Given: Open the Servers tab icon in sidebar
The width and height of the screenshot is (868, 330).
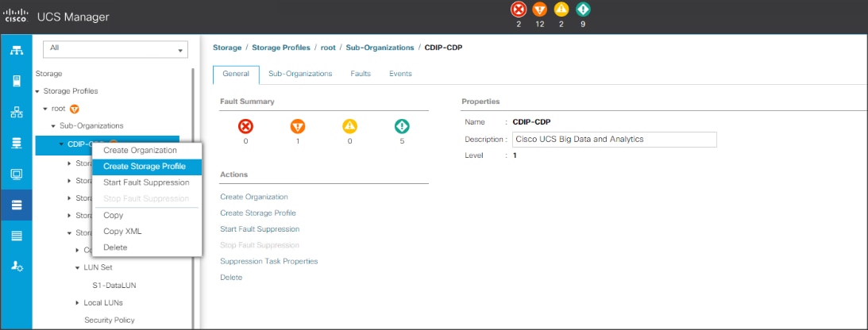Looking at the screenshot, I should [x=17, y=81].
